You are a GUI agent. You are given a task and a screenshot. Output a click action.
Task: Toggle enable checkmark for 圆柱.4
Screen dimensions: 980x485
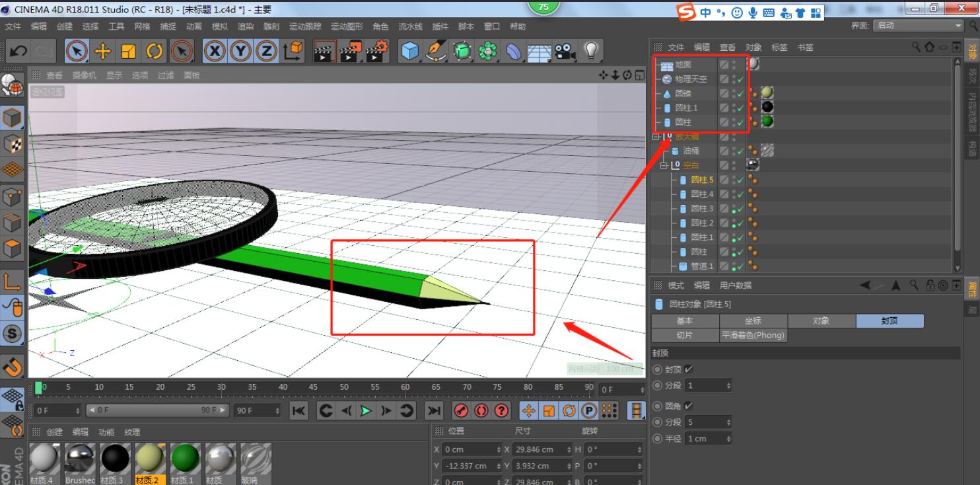click(x=741, y=195)
